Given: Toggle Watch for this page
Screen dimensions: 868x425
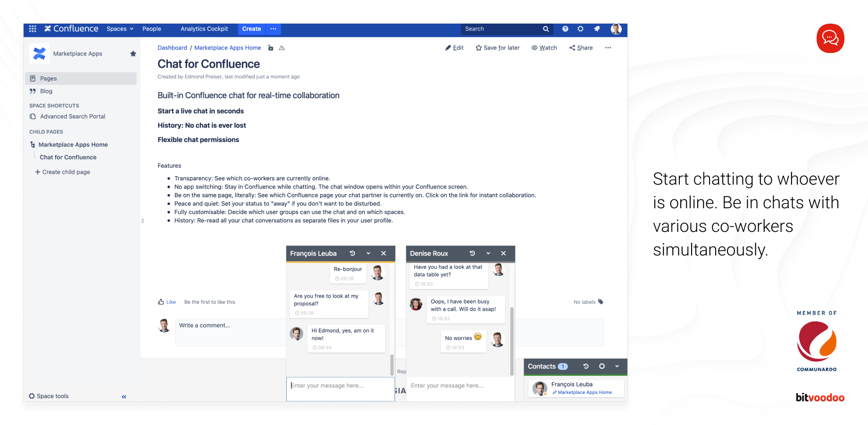Looking at the screenshot, I should 544,48.
